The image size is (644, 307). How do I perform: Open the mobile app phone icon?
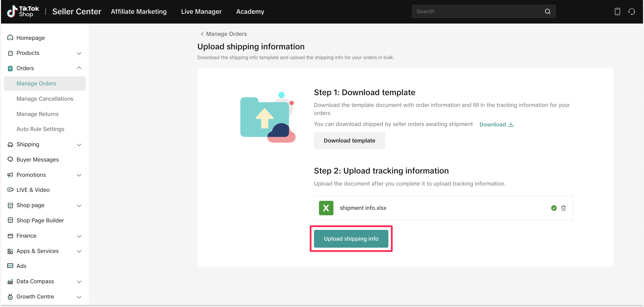point(617,12)
